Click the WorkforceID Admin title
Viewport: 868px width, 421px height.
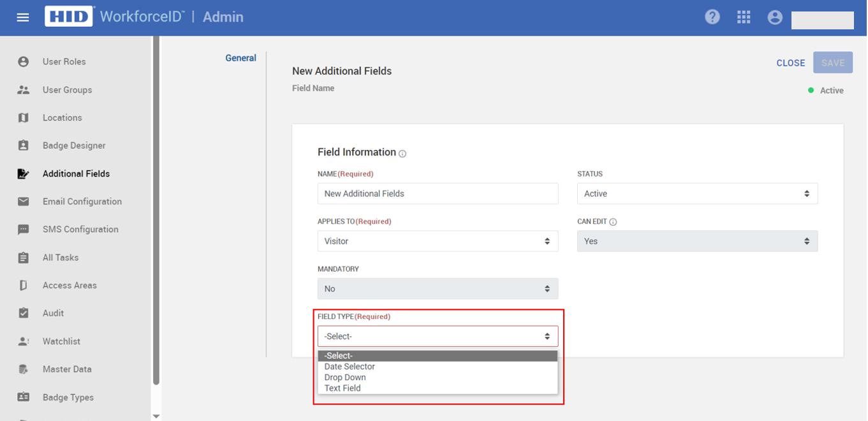172,17
